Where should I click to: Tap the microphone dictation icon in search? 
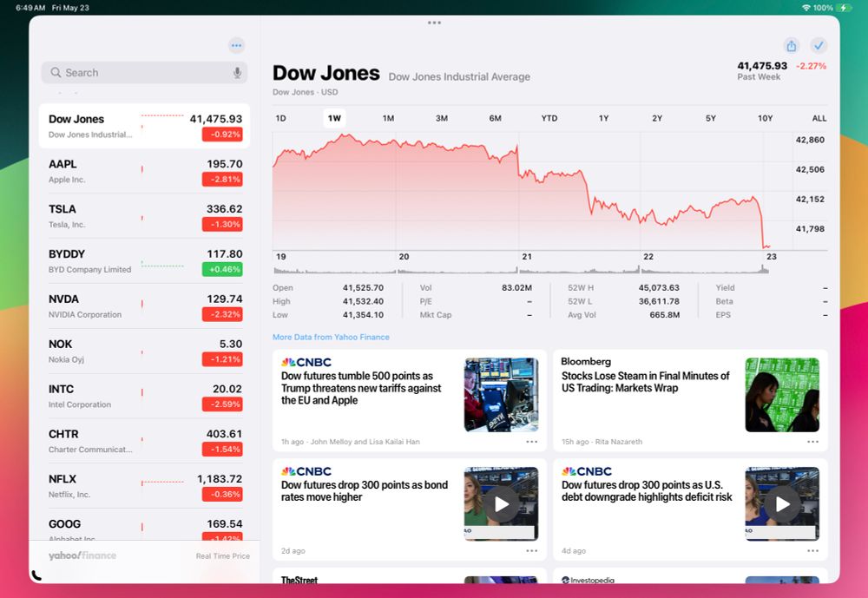point(237,73)
